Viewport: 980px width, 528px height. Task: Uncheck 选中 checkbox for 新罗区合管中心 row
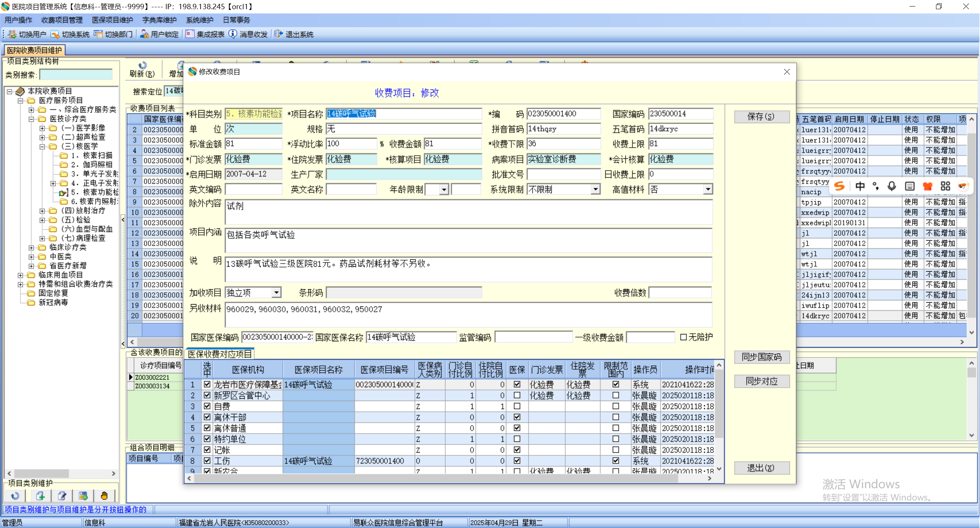pyautogui.click(x=207, y=395)
